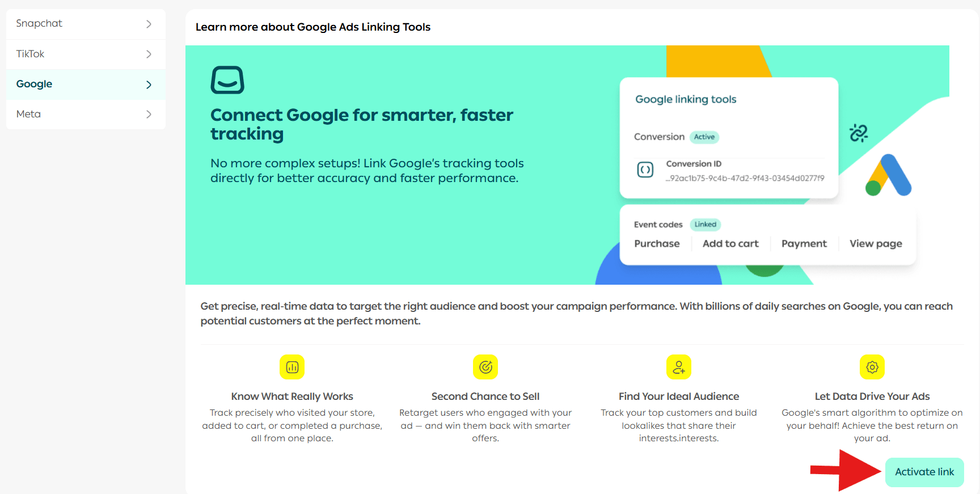
Task: Click the yellow add-user audience icon
Action: (678, 368)
